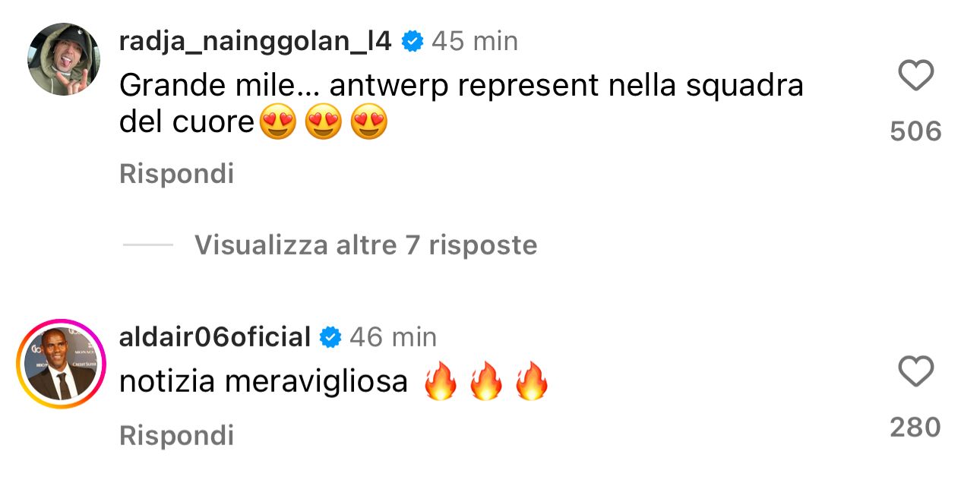This screenshot has height=483, width=980.
Task: View the 280 likes count
Action: 915,428
